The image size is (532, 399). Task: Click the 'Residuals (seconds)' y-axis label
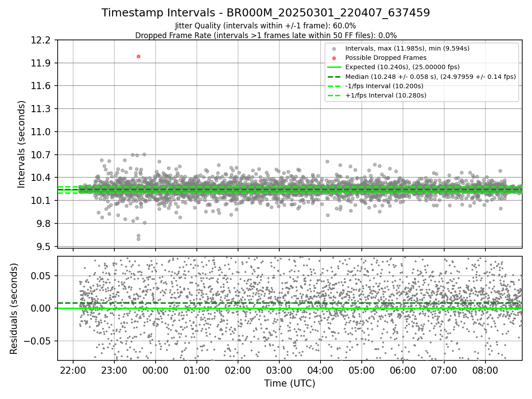coord(14,308)
